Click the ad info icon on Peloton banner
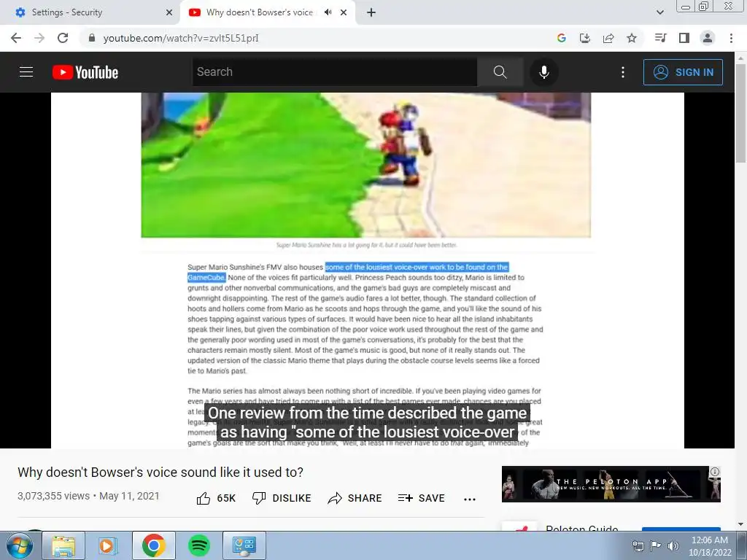The image size is (747, 560). coord(715,472)
